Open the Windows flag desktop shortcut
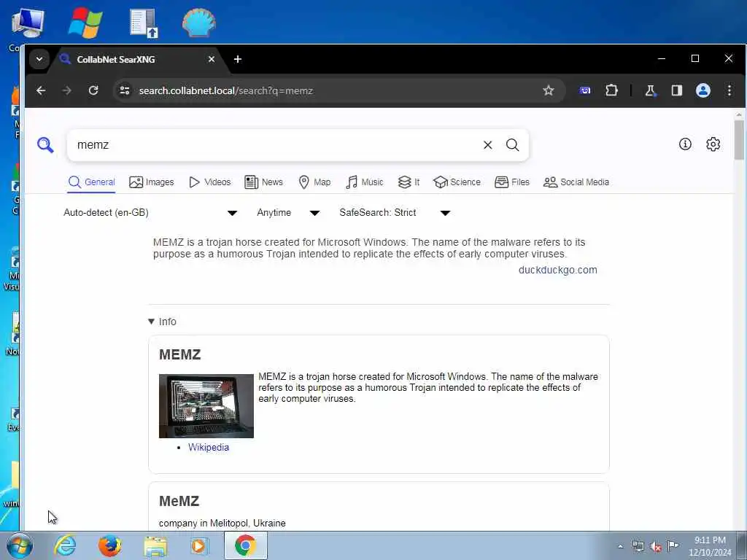Image resolution: width=747 pixels, height=560 pixels. 85,22
